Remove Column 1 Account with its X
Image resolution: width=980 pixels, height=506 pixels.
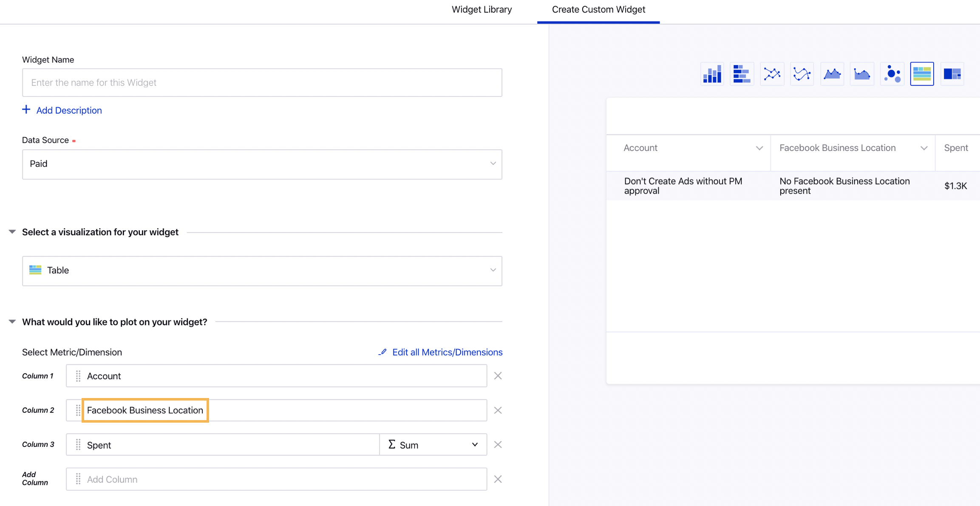tap(498, 376)
